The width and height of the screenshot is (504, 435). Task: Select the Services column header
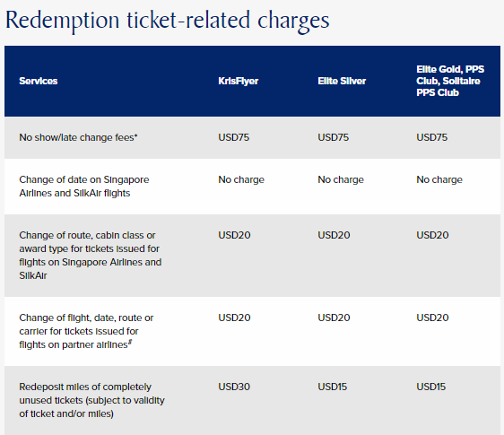39,81
